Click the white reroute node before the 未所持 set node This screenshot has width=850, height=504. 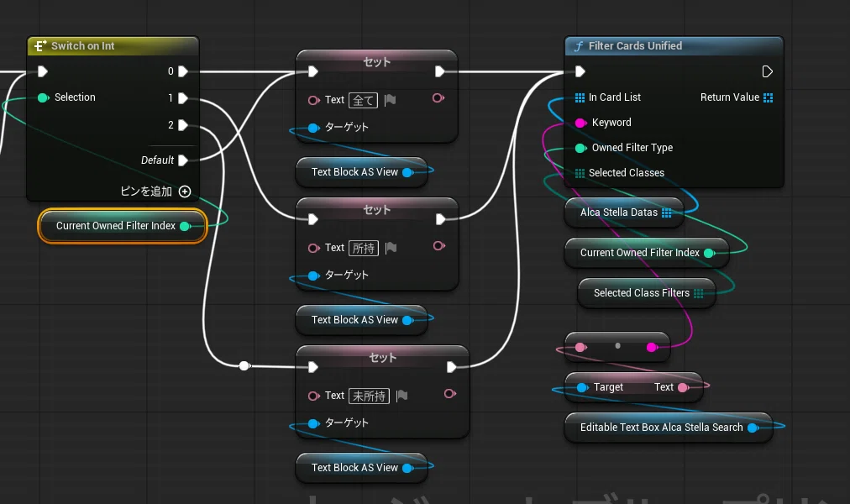[x=244, y=365]
